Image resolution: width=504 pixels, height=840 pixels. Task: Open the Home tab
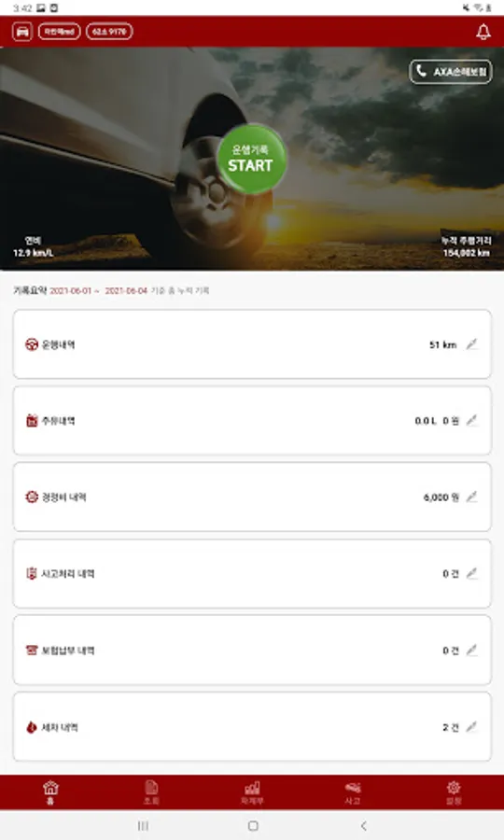coord(50,792)
